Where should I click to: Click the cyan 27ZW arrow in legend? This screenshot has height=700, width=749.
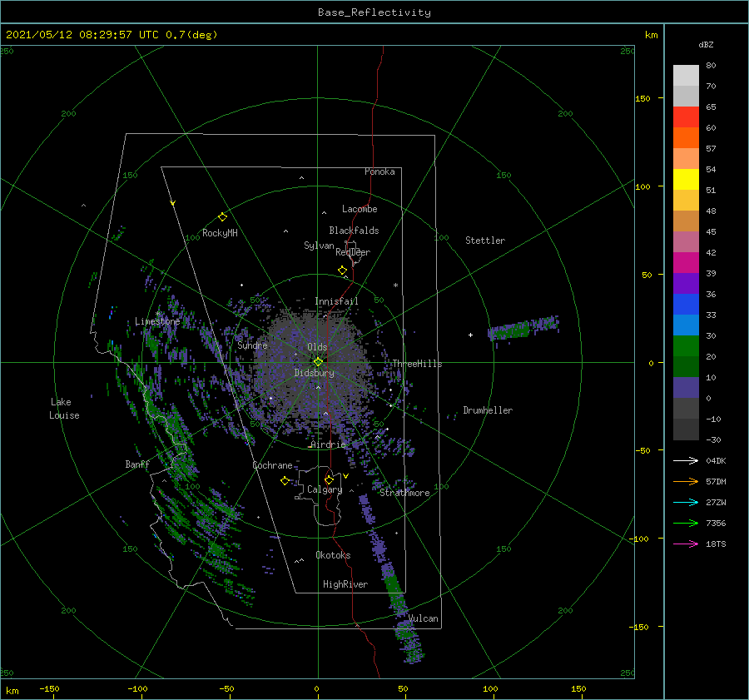pyautogui.click(x=686, y=502)
